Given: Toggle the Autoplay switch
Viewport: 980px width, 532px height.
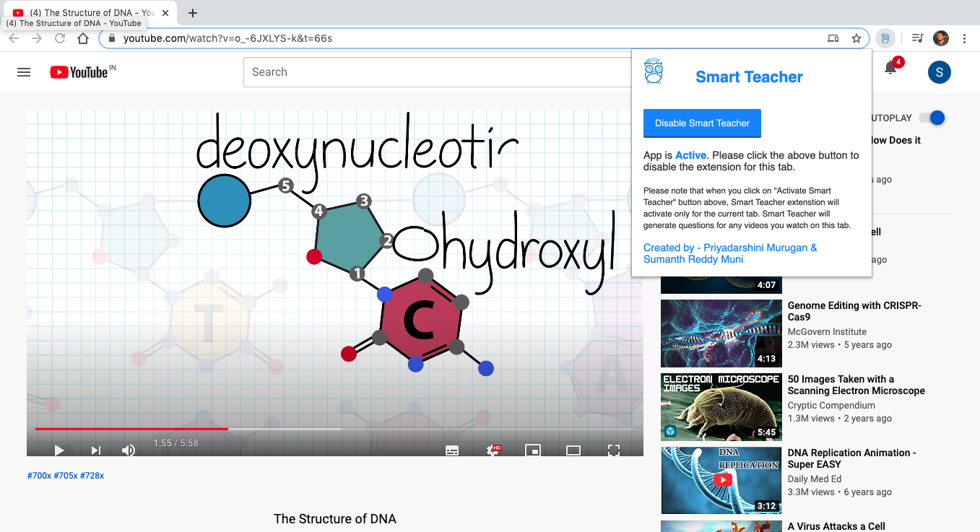Looking at the screenshot, I should point(936,118).
